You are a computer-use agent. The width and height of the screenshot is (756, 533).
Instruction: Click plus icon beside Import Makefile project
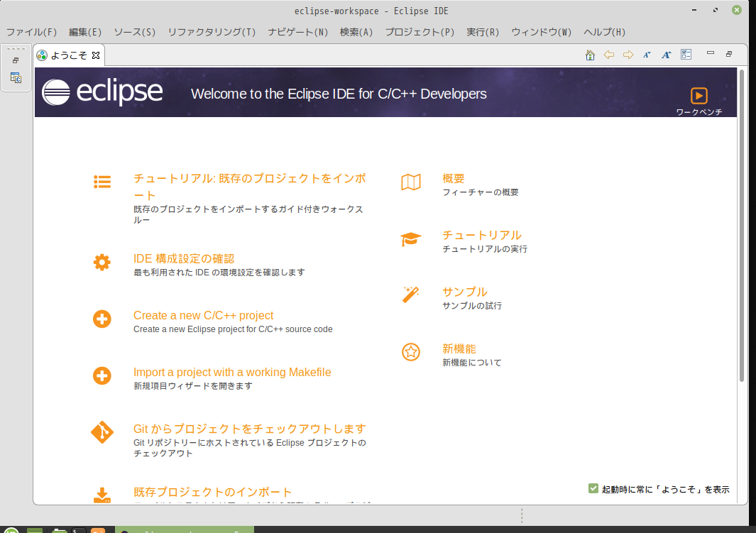click(102, 376)
